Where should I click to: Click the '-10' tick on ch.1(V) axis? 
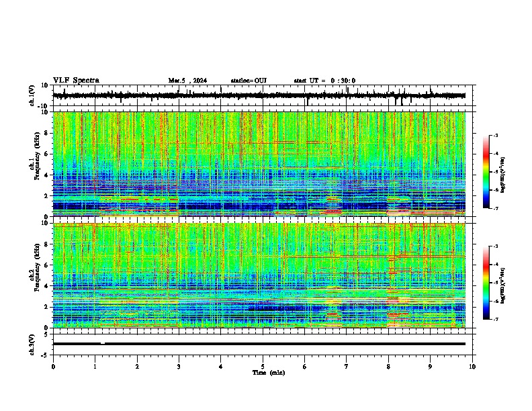coord(43,106)
